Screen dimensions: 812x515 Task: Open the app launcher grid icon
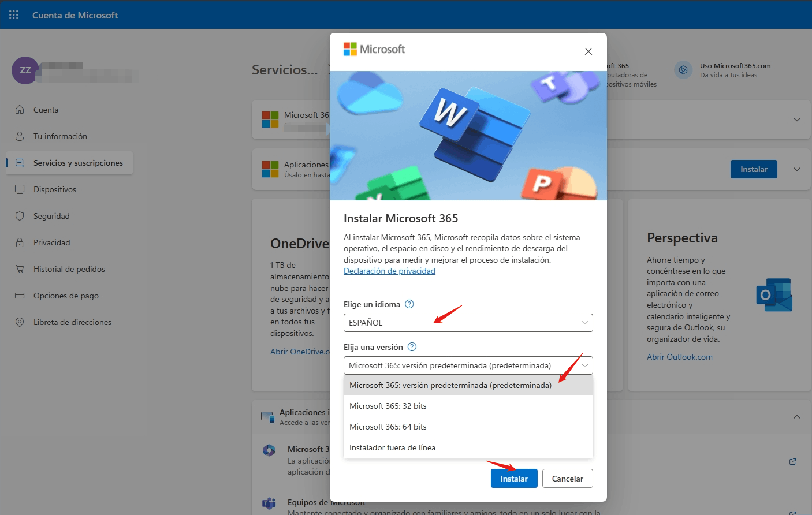coord(14,15)
